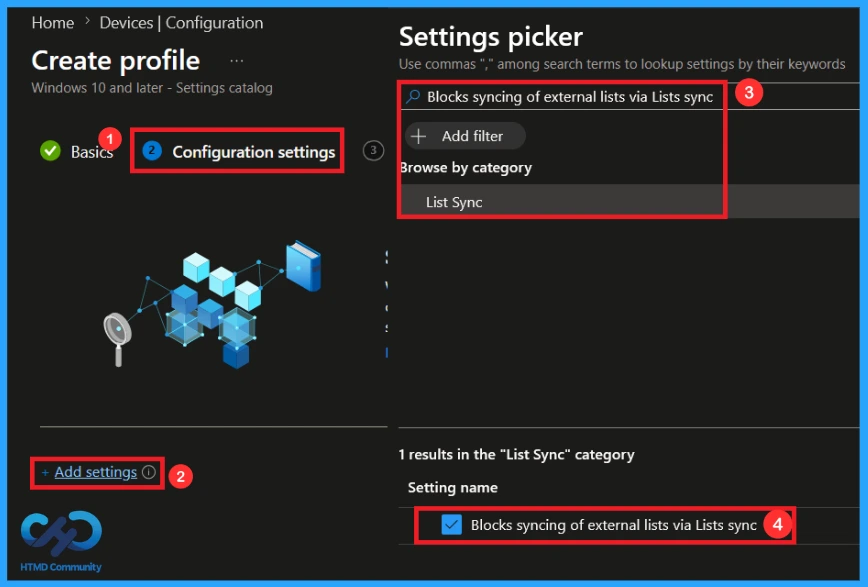Click the blue step 2 circle icon

click(152, 151)
